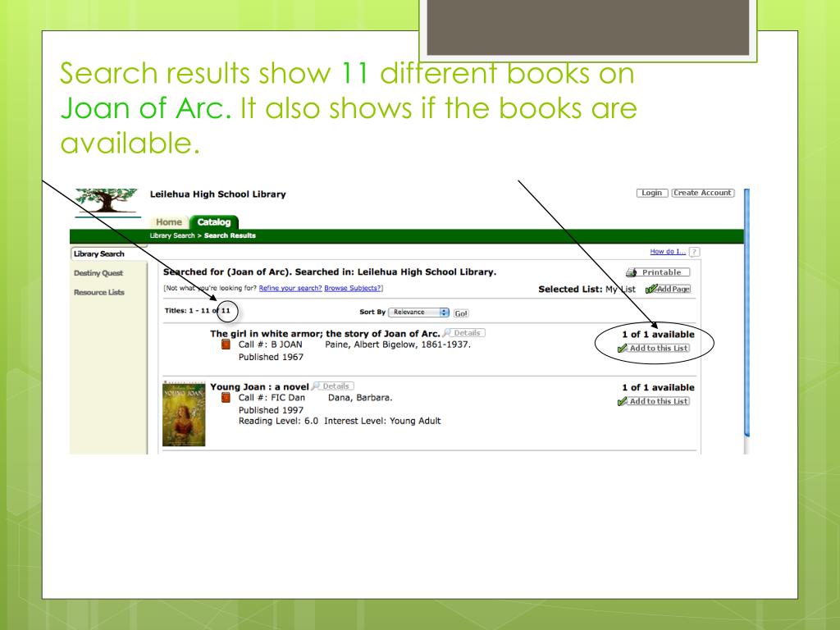
Task: Open the Refine your search link
Action: coord(290,288)
